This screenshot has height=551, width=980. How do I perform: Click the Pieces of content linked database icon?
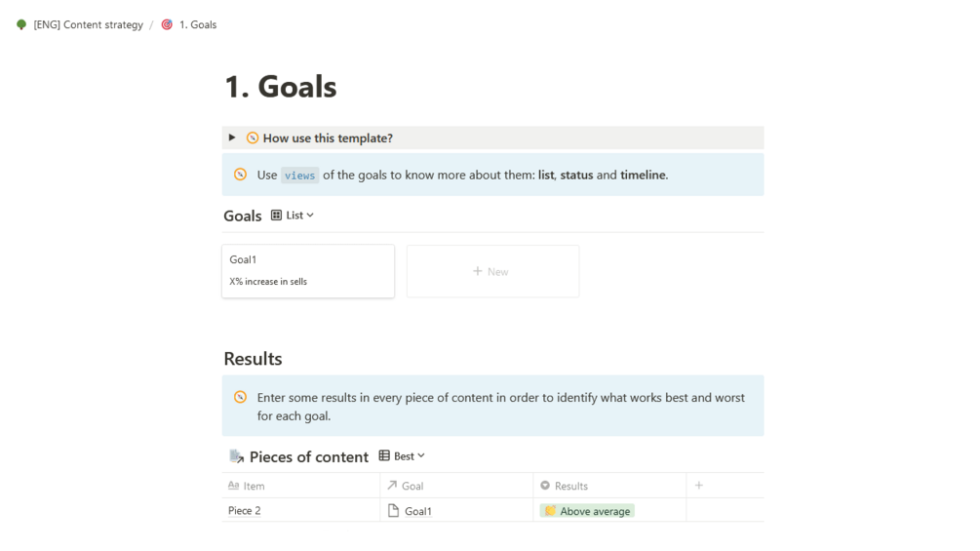click(236, 456)
